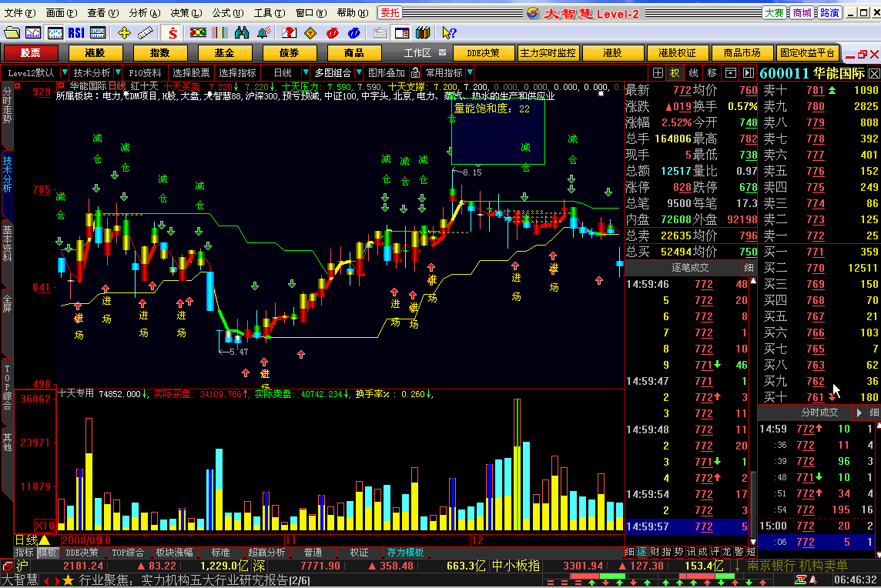Toggle the 细 button beside 分时成交
881x588 pixels.
[x=874, y=413]
